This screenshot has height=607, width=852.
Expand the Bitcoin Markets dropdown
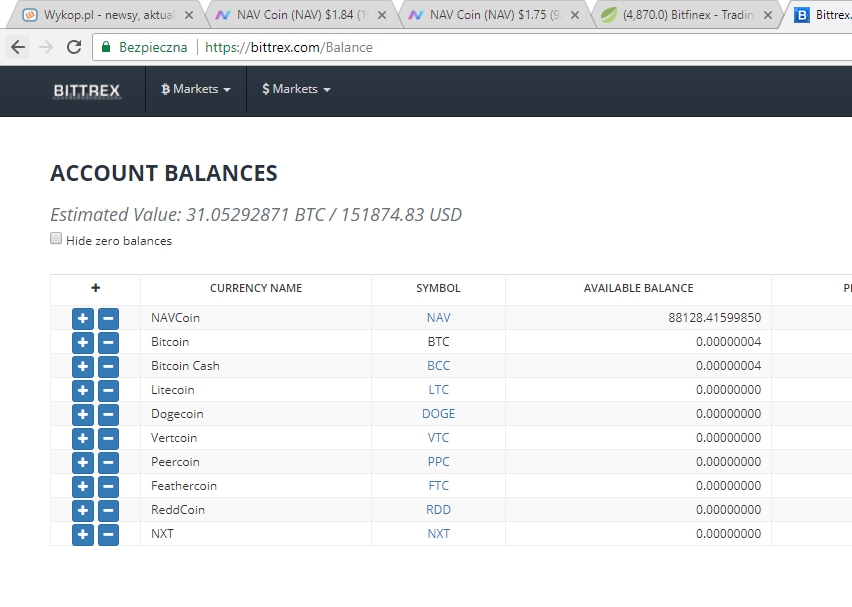pos(196,89)
